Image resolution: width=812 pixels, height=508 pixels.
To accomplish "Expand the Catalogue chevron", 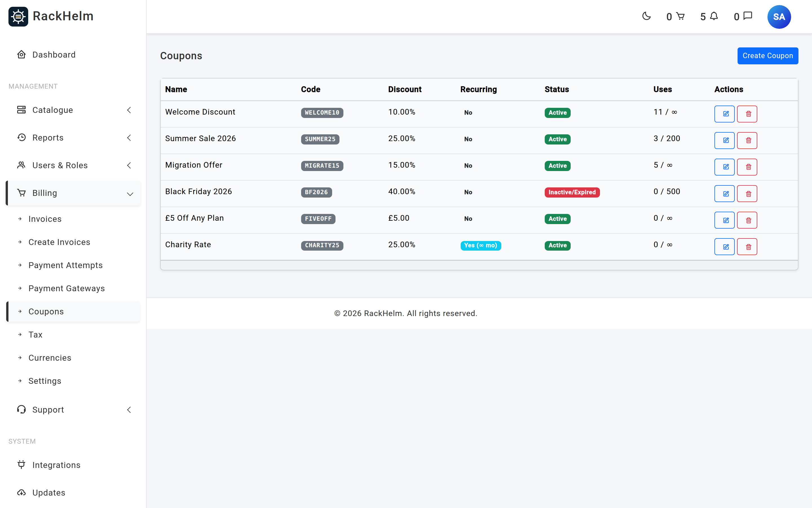I will [129, 110].
